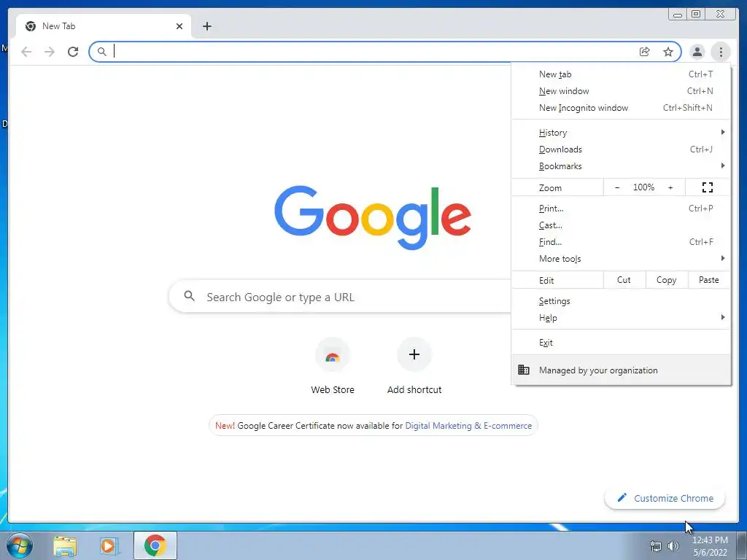747x560 pixels.
Task: Close the three-dot Chrome menu button
Action: (x=721, y=52)
